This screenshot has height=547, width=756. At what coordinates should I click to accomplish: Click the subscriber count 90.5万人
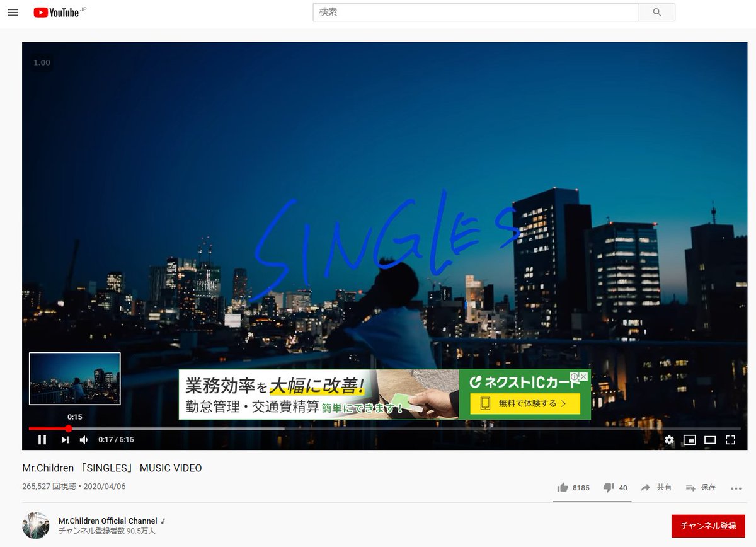tap(107, 531)
